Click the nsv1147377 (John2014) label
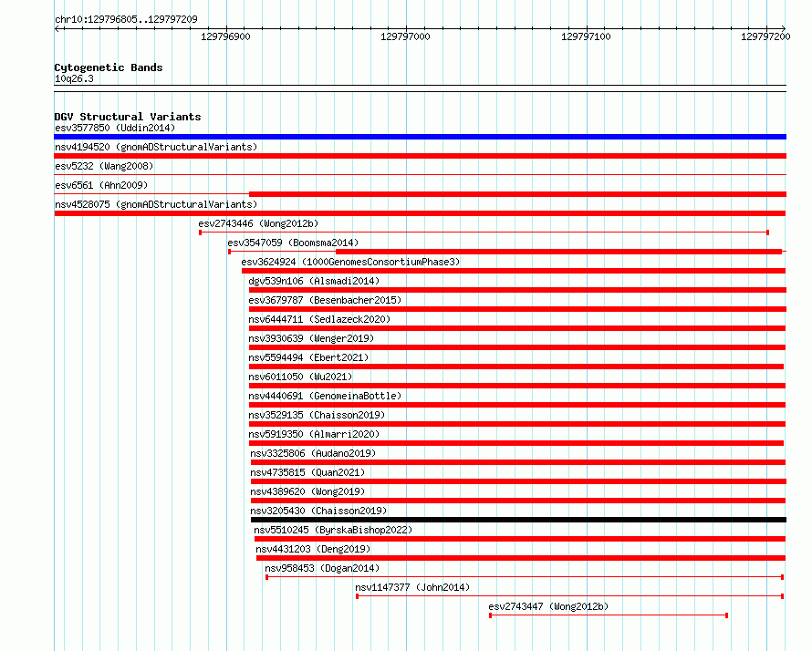This screenshot has height=651, width=812. [x=412, y=587]
